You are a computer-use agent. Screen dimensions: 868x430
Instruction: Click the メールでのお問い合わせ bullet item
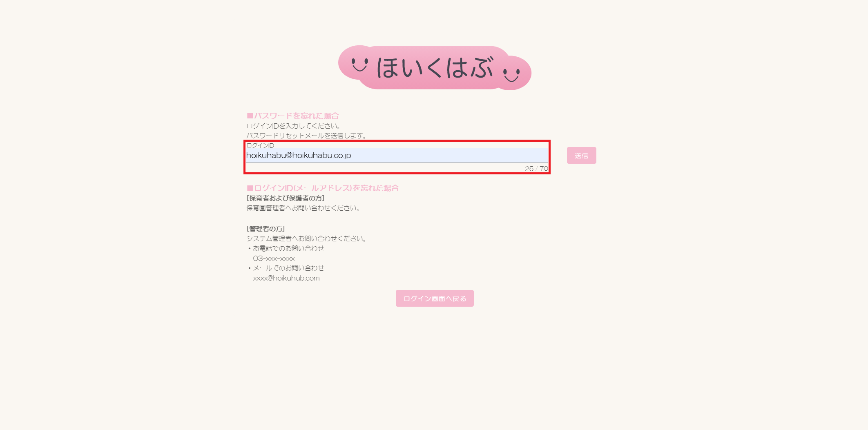[x=286, y=268]
